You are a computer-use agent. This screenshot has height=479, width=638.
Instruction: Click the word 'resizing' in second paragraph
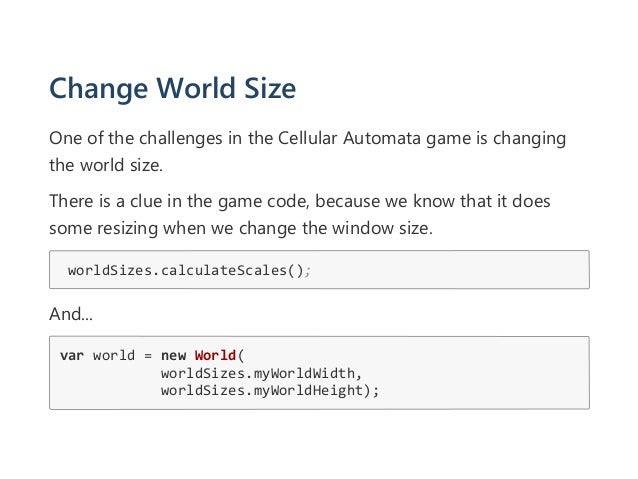tap(127, 228)
